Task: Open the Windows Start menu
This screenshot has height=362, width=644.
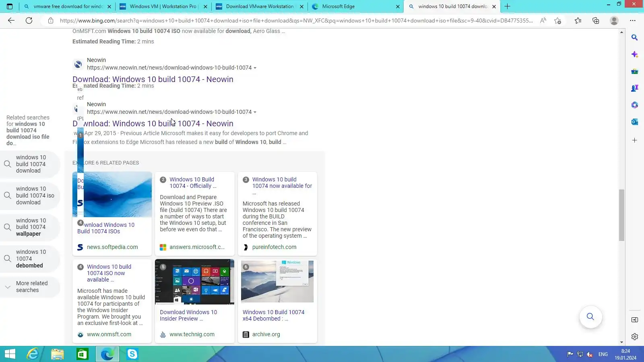Action: pos(10,354)
